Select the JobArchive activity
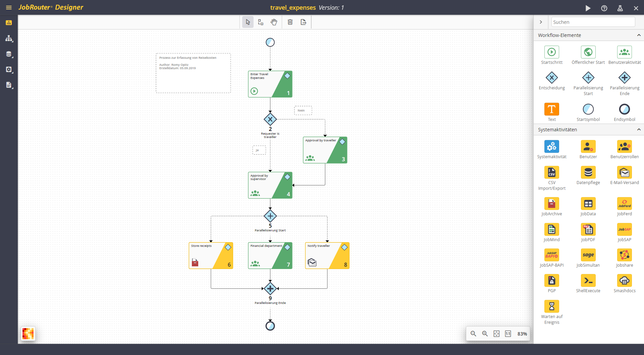644x355 pixels. click(x=552, y=207)
